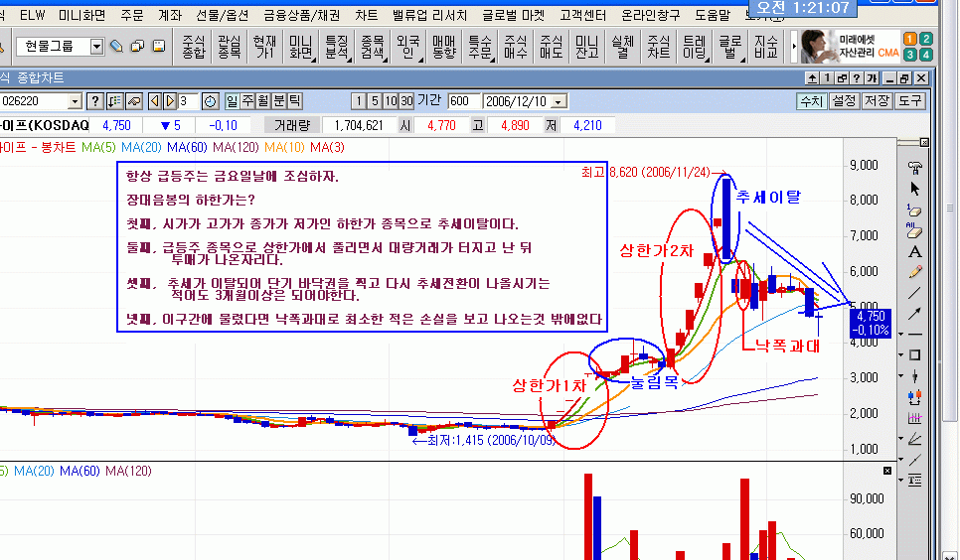Switch chart to weekly 주 period

point(247,101)
